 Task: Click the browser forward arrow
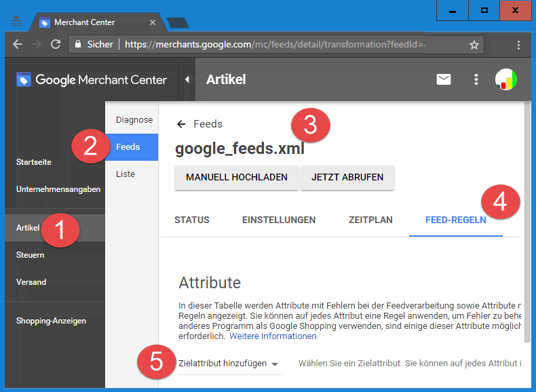[36, 45]
